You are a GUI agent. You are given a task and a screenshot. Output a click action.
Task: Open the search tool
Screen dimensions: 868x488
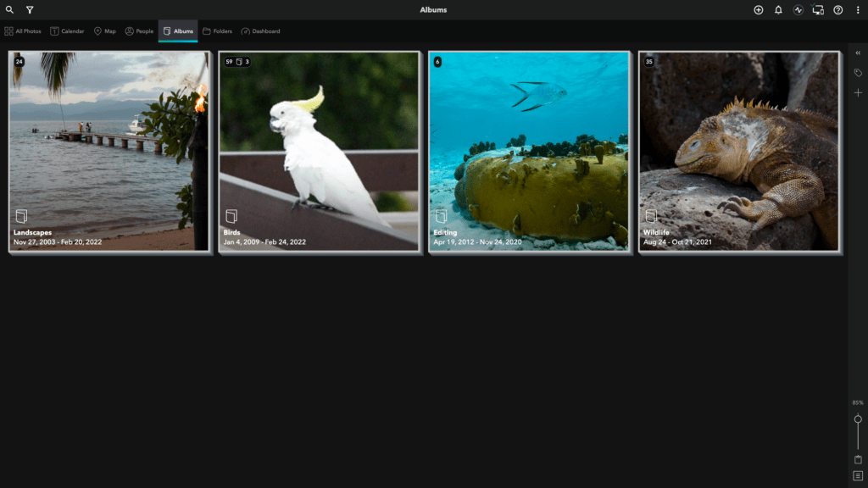[9, 10]
